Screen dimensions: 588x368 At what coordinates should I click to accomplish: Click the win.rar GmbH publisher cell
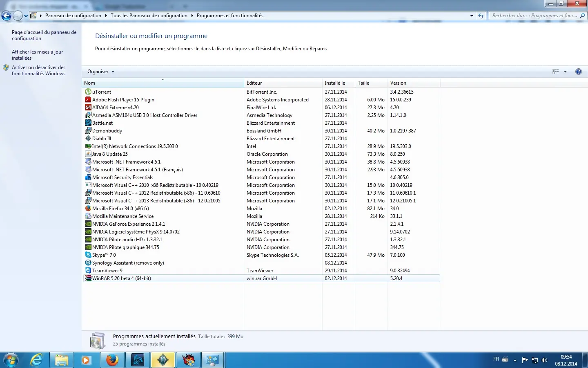262,278
